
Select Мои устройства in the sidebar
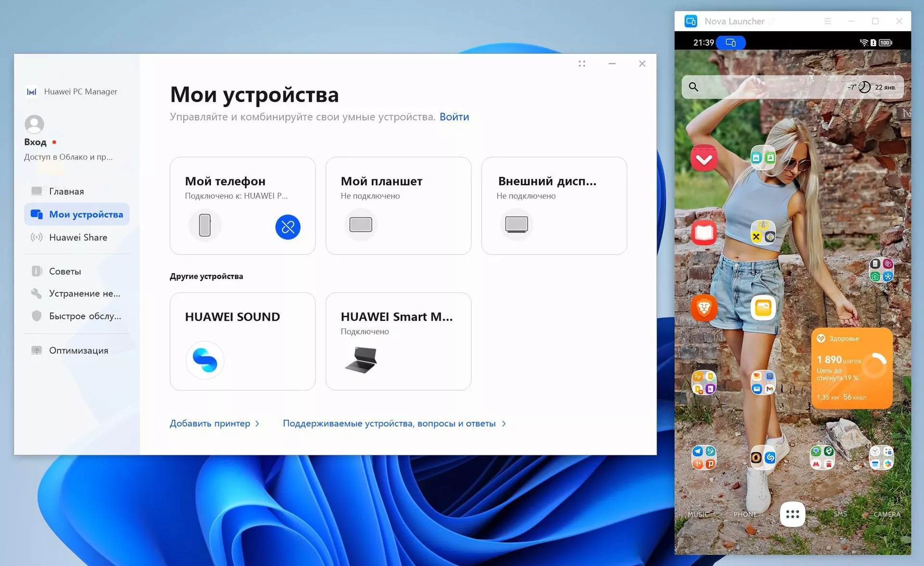click(77, 214)
